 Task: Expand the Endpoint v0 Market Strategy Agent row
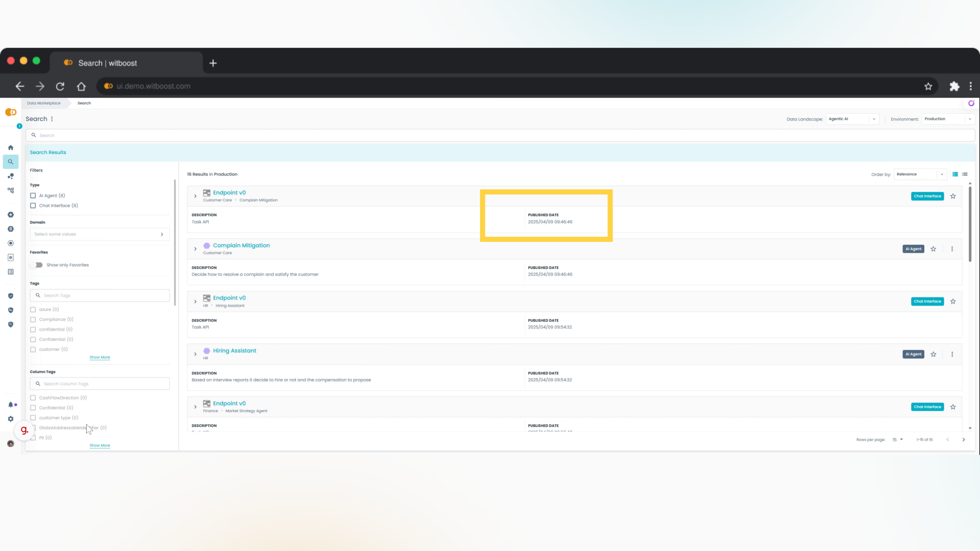click(195, 407)
